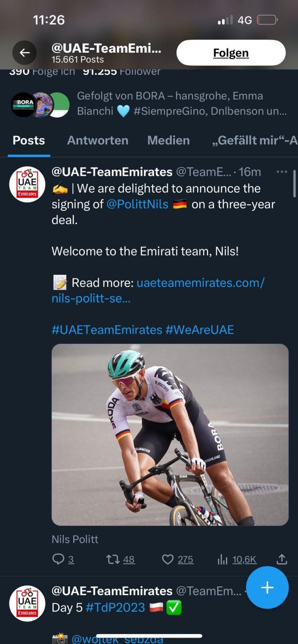Open reply icon on Nils Politt post

(59, 559)
